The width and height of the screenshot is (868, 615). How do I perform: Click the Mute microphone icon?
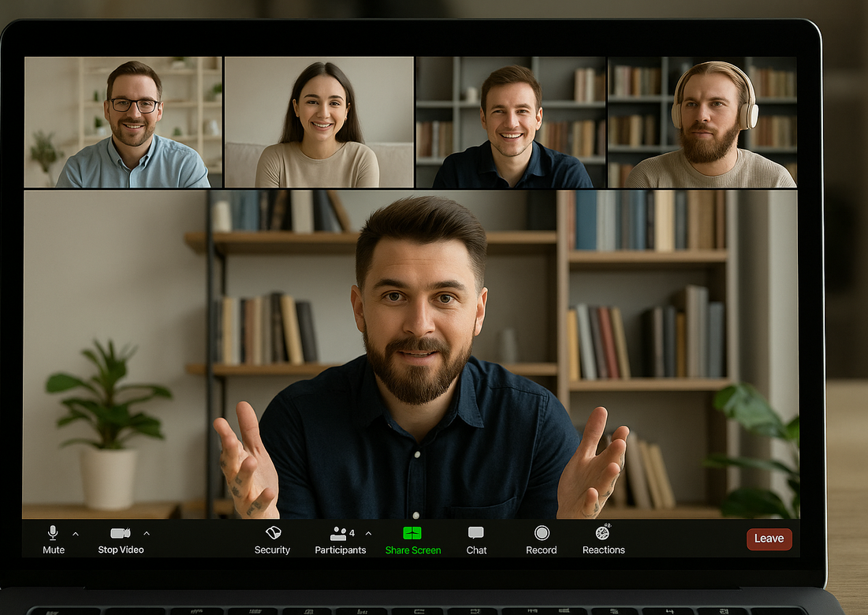53,532
